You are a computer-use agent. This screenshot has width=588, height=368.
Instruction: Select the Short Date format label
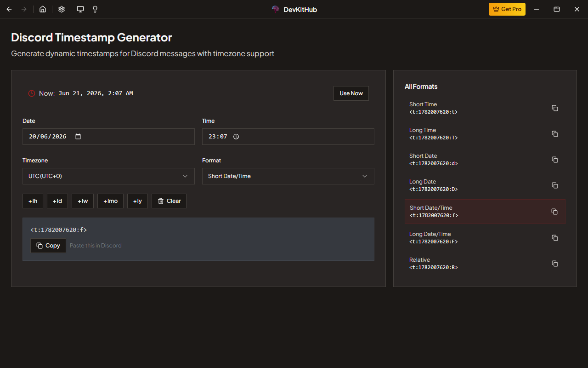pos(423,156)
